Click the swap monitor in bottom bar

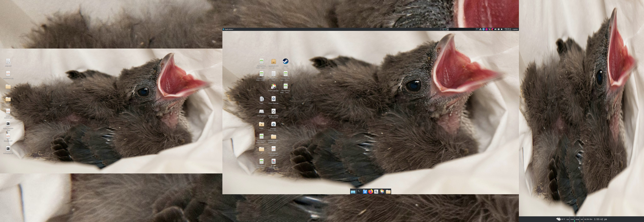[578, 219]
